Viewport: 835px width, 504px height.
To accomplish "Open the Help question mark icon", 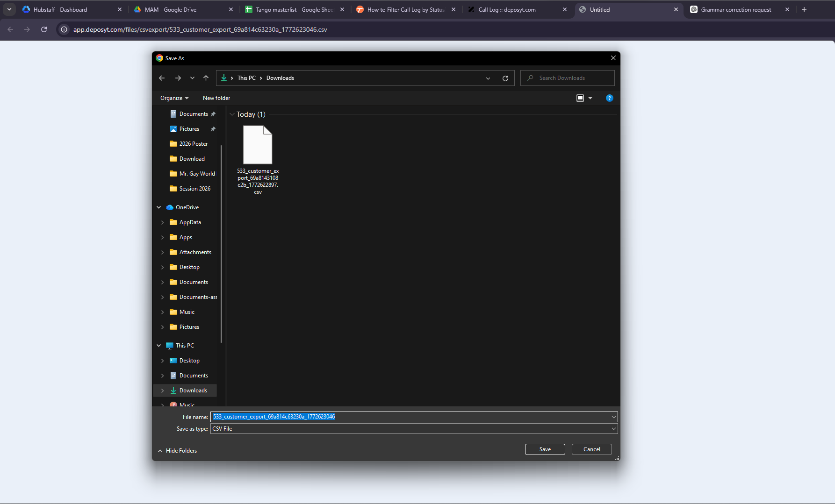I will [x=609, y=98].
